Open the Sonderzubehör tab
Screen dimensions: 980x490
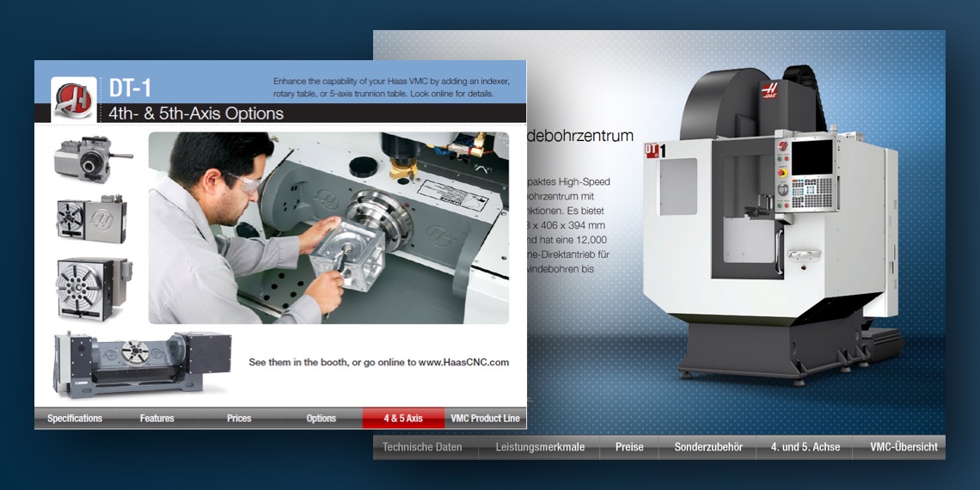point(708,447)
